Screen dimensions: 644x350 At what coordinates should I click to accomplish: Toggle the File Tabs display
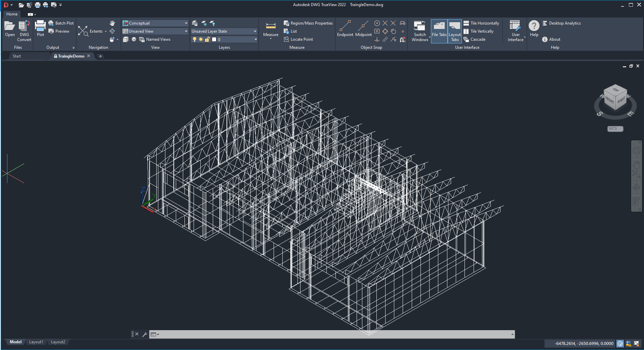(439, 30)
